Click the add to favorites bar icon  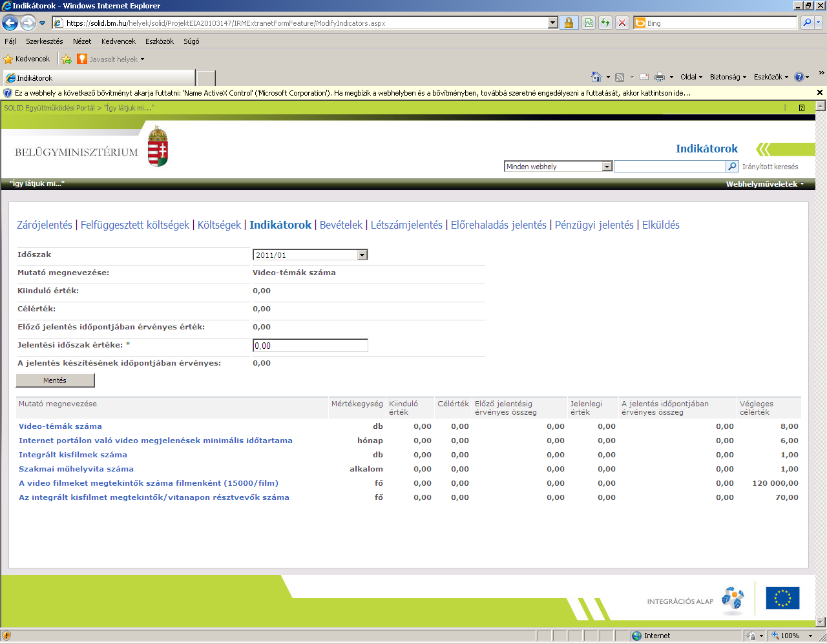(67, 59)
